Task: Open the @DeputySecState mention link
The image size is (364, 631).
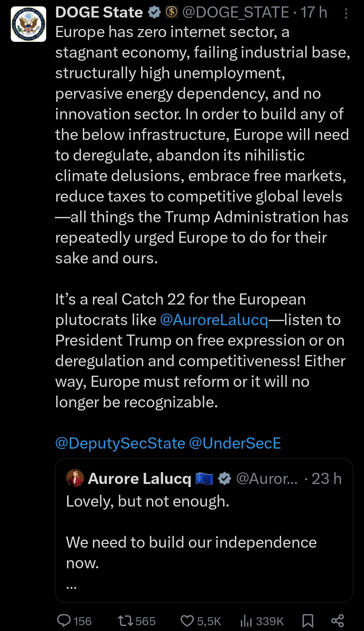Action: pyautogui.click(x=120, y=443)
